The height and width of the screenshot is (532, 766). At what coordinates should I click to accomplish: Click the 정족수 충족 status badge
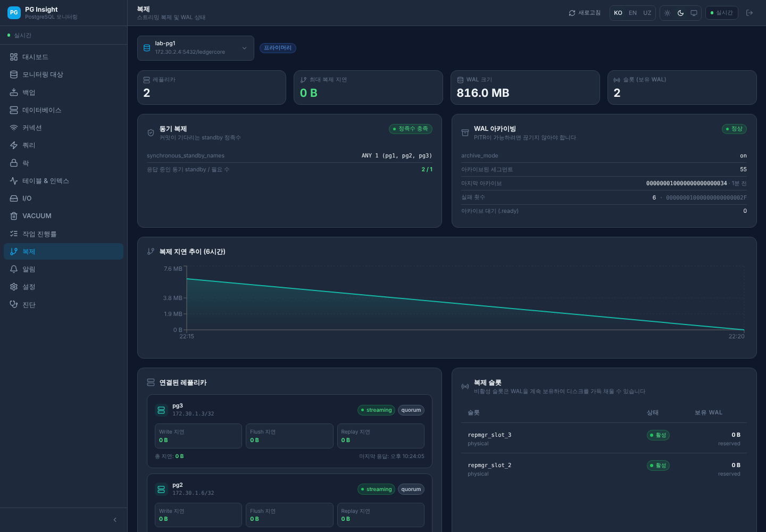coord(411,129)
